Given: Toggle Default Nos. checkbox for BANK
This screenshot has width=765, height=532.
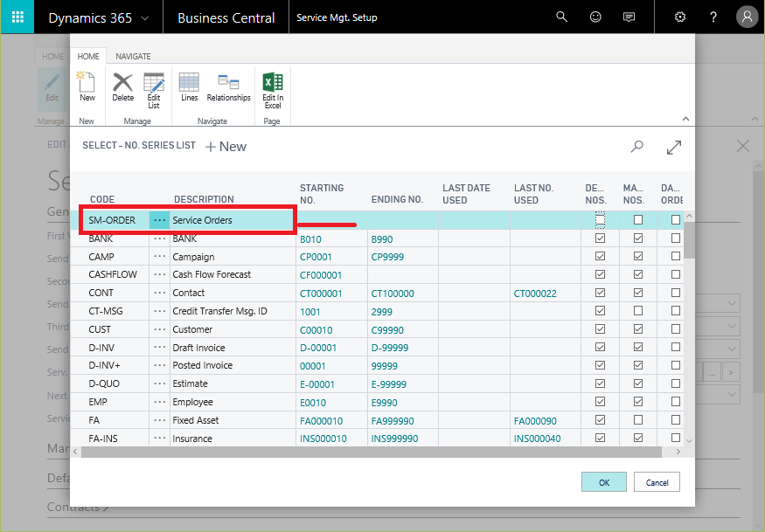Looking at the screenshot, I should [600, 238].
